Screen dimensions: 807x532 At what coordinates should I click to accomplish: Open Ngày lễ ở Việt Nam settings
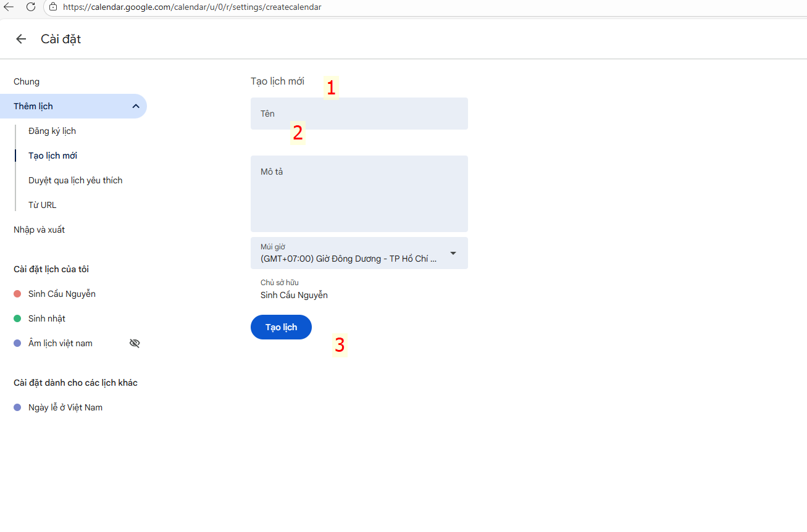65,407
